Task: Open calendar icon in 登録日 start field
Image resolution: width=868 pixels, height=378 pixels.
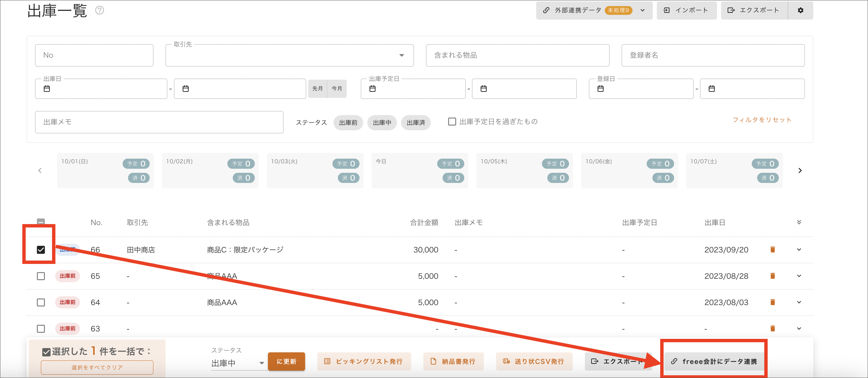Action: [x=600, y=89]
